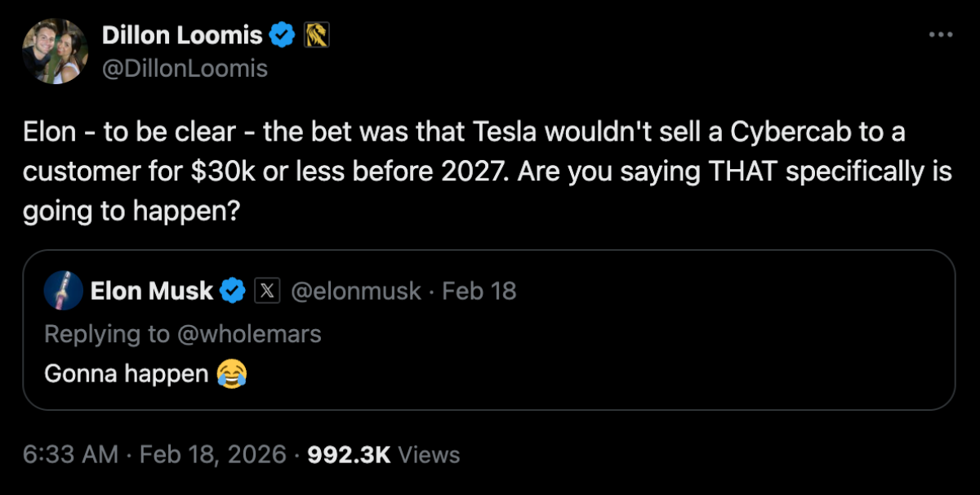
Task: Click Elon Musk's rocket profile picture
Action: coord(64,290)
